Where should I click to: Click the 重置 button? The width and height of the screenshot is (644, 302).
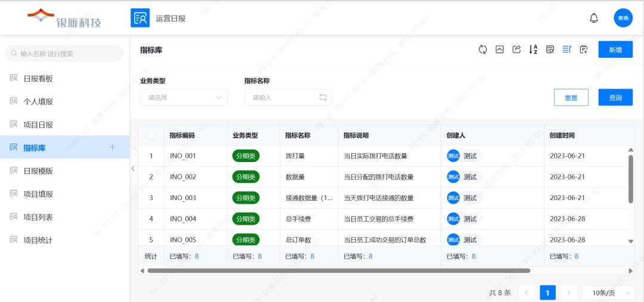tap(571, 98)
